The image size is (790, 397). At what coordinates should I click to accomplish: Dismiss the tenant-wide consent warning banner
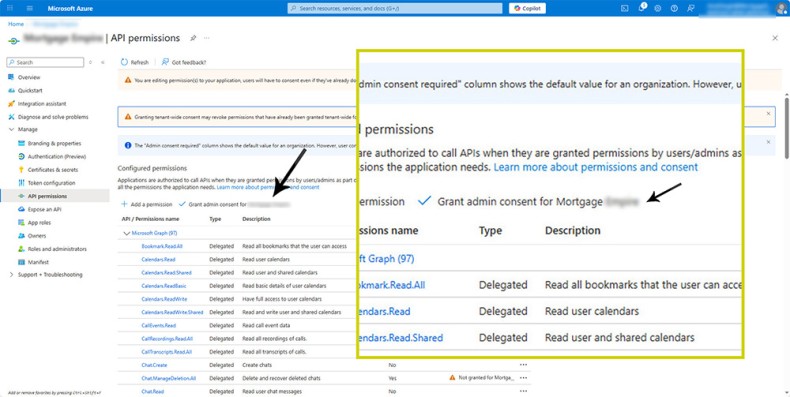(x=768, y=114)
